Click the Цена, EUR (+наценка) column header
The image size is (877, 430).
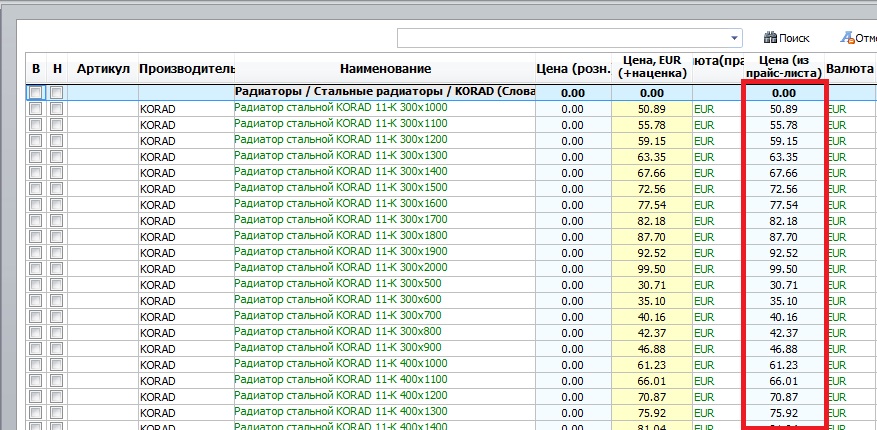(x=652, y=68)
